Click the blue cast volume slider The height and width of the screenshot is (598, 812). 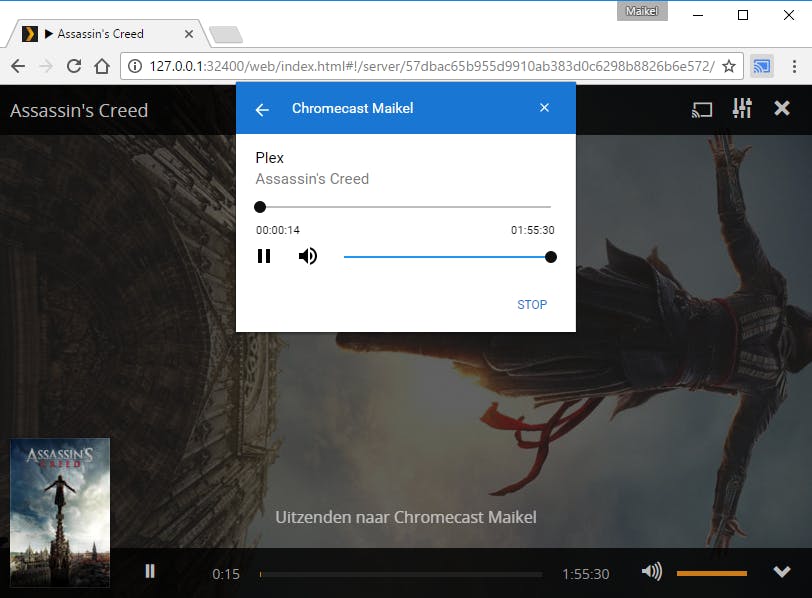(450, 257)
